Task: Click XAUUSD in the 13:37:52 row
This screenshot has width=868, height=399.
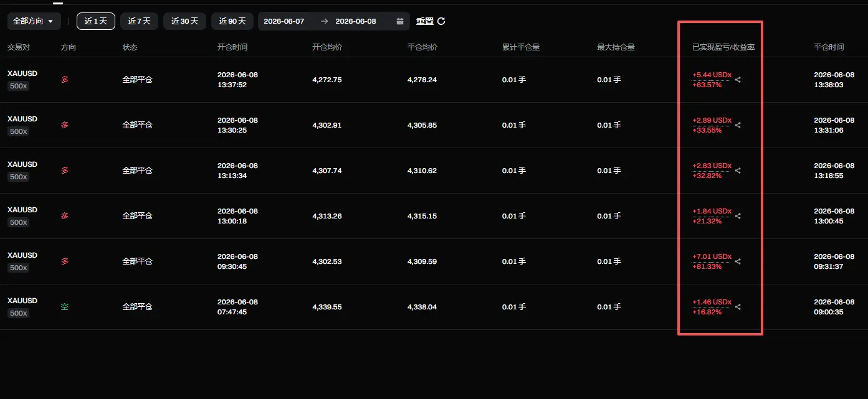Action: (22, 73)
